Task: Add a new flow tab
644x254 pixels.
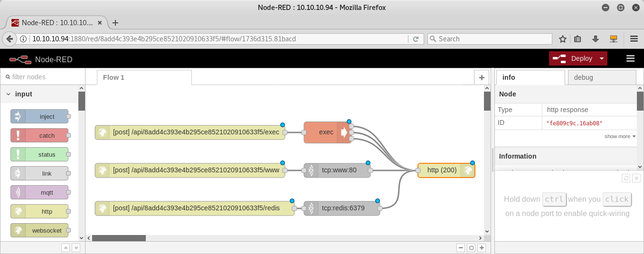Action: click(x=481, y=77)
